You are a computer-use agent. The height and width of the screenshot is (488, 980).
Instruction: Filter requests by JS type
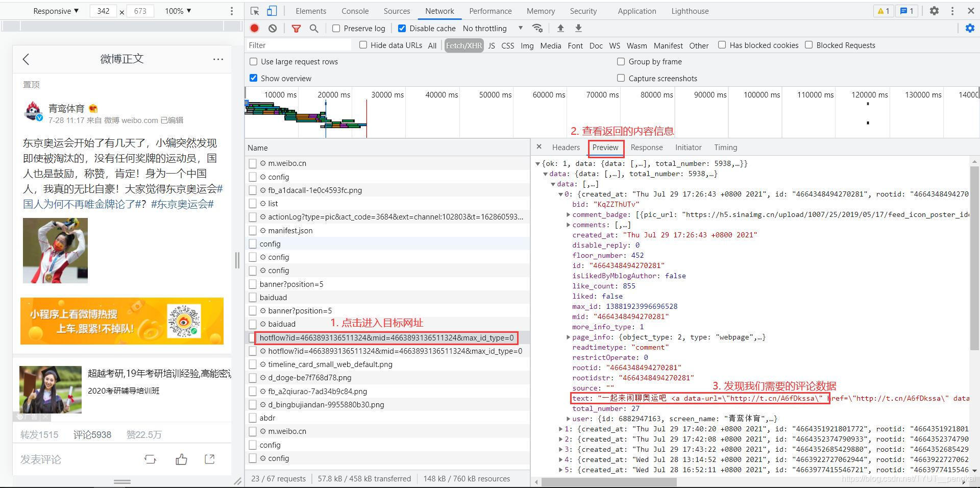(x=491, y=45)
